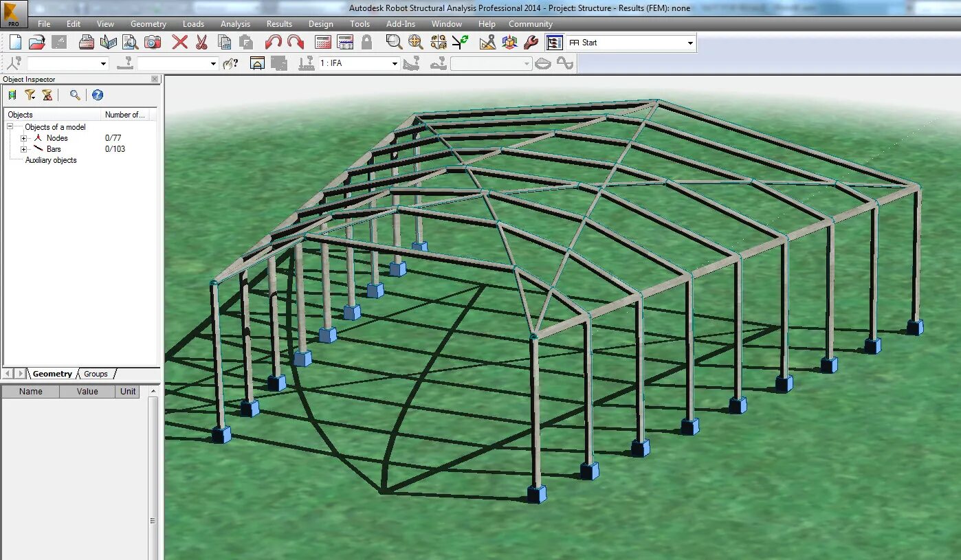Select the filter icon in Object Inspector
961x560 pixels.
point(30,95)
